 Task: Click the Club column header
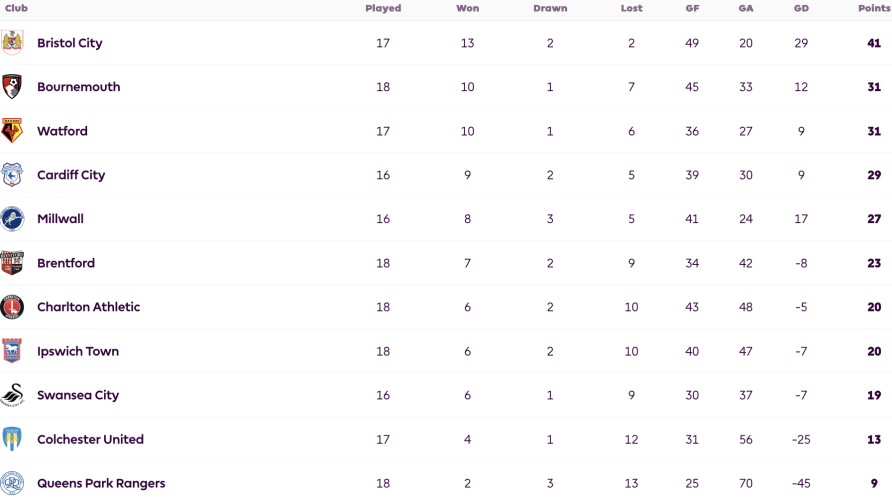[16, 8]
